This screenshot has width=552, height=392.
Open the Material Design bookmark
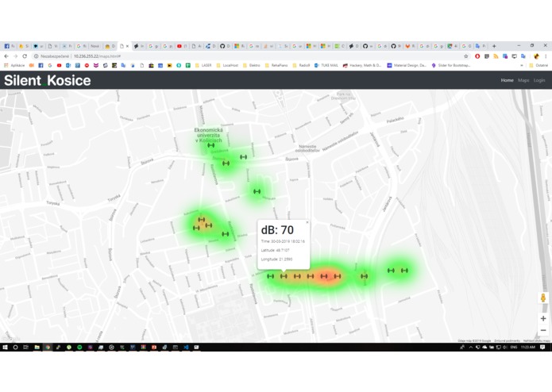tap(407, 65)
